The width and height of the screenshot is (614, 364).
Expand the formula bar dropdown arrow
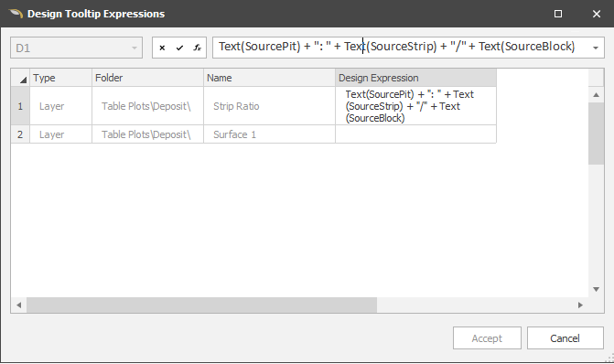tap(596, 48)
